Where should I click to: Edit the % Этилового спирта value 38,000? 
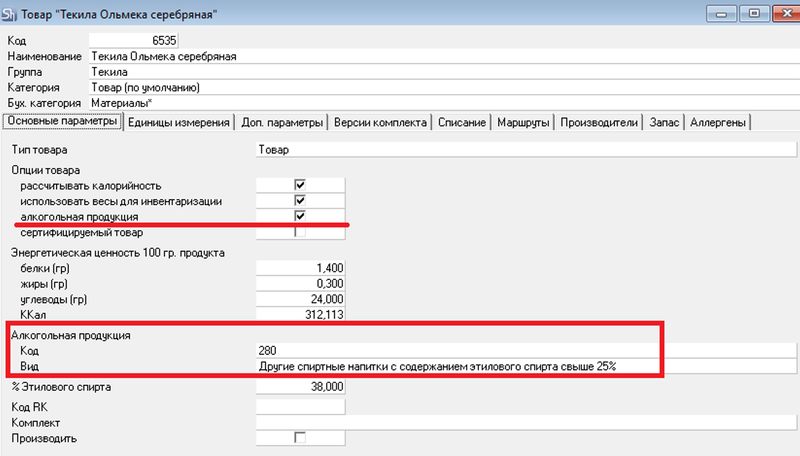[301, 387]
